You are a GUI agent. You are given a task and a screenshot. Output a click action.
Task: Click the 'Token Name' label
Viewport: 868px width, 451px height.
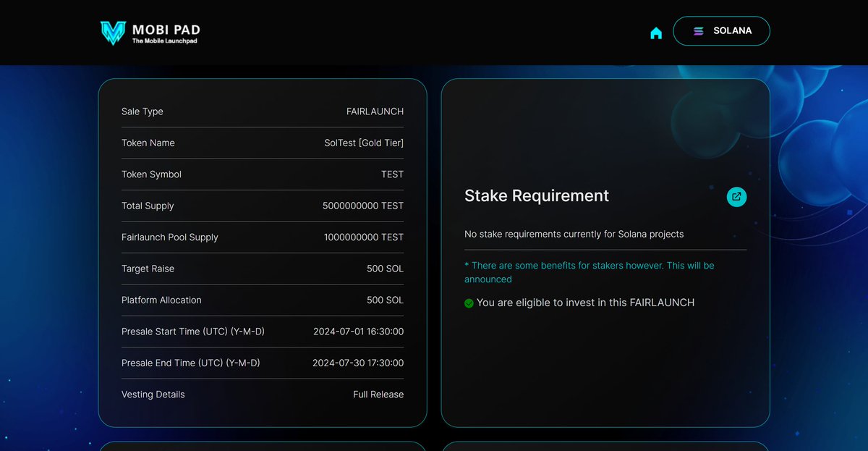click(148, 143)
